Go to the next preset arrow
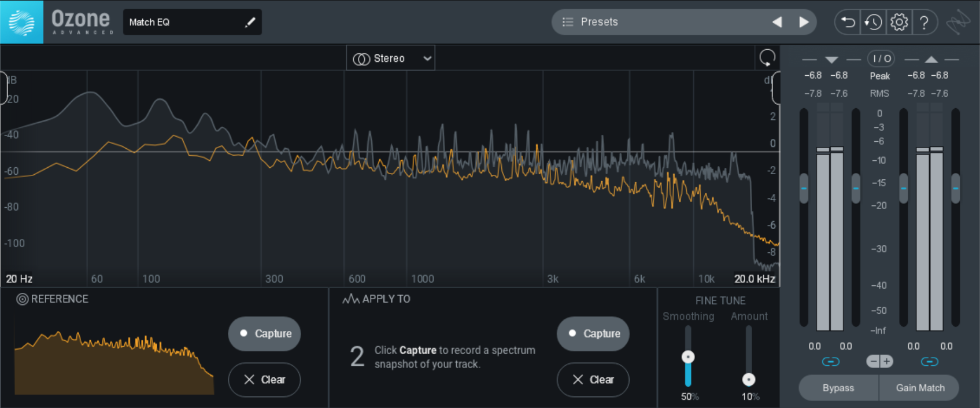Viewport: 980px width, 408px height. click(804, 22)
